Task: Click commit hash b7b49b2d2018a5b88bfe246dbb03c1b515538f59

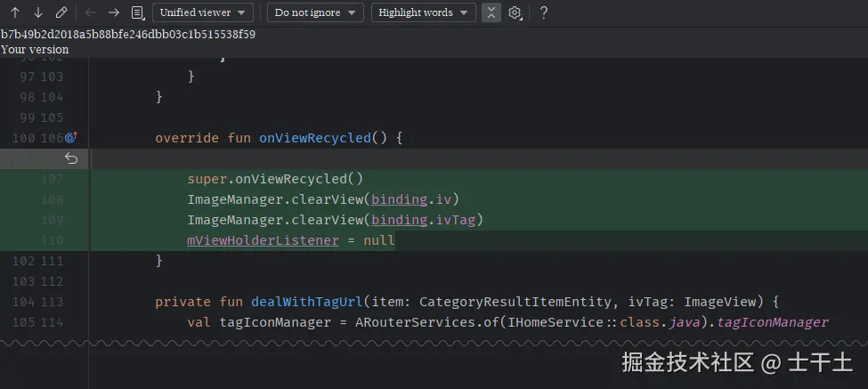Action: tap(128, 35)
